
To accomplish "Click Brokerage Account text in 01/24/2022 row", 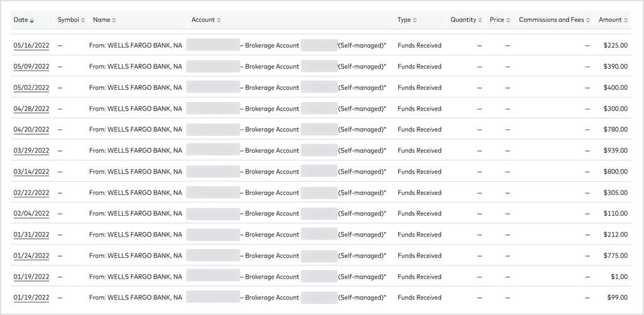I will (x=272, y=255).
